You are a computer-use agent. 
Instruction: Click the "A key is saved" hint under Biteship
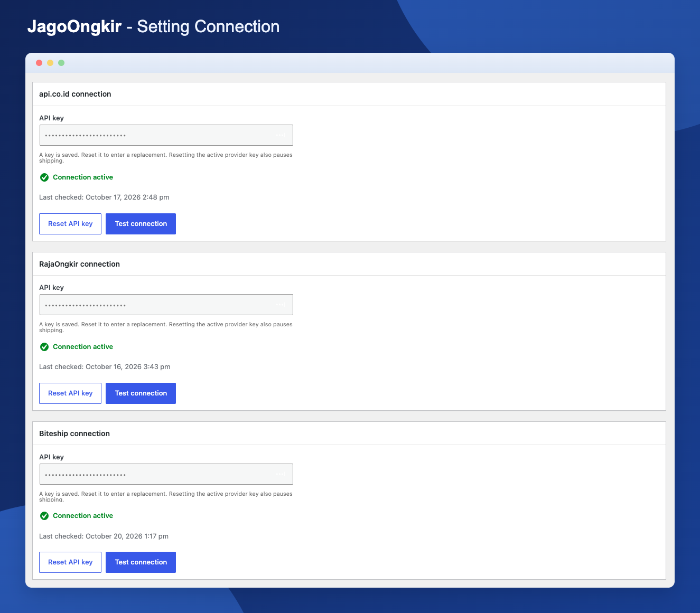click(166, 497)
